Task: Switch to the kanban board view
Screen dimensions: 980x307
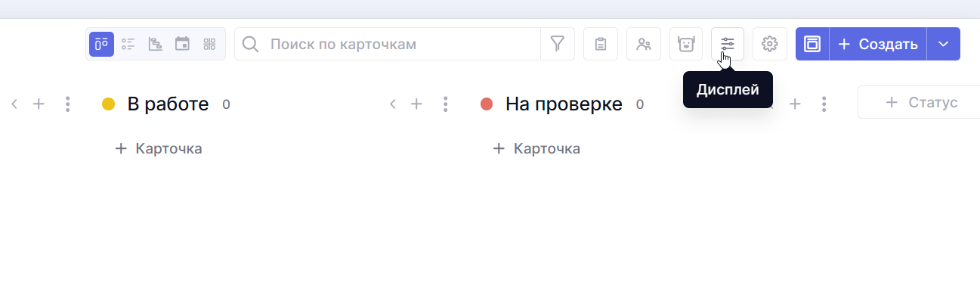Action: (x=102, y=44)
